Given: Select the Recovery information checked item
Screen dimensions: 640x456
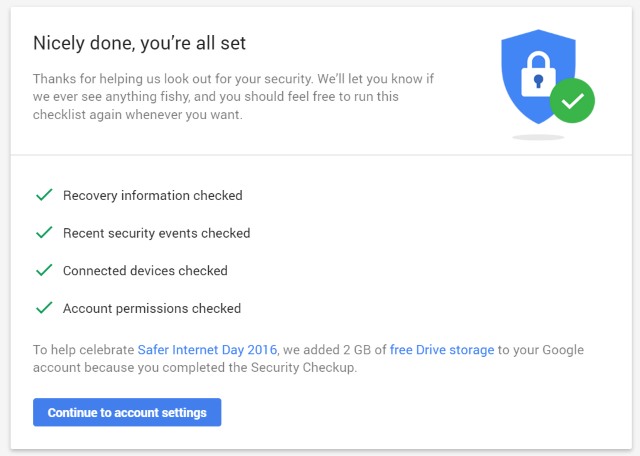Looking at the screenshot, I should [x=152, y=196].
